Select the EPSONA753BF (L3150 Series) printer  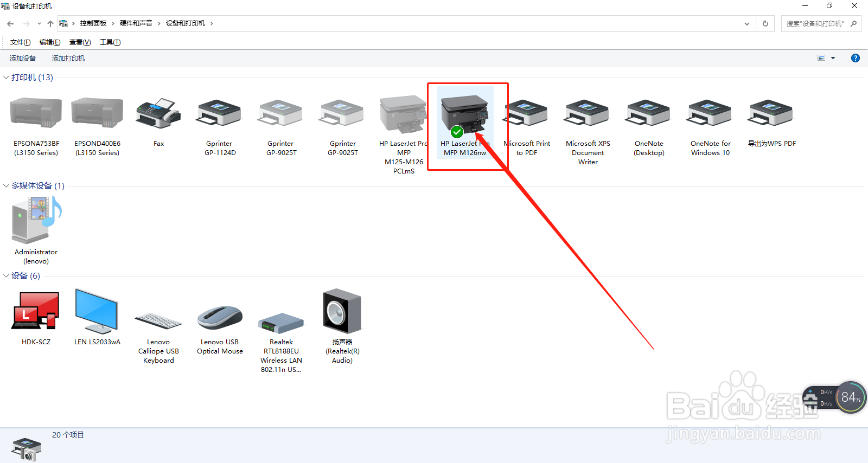(36, 126)
